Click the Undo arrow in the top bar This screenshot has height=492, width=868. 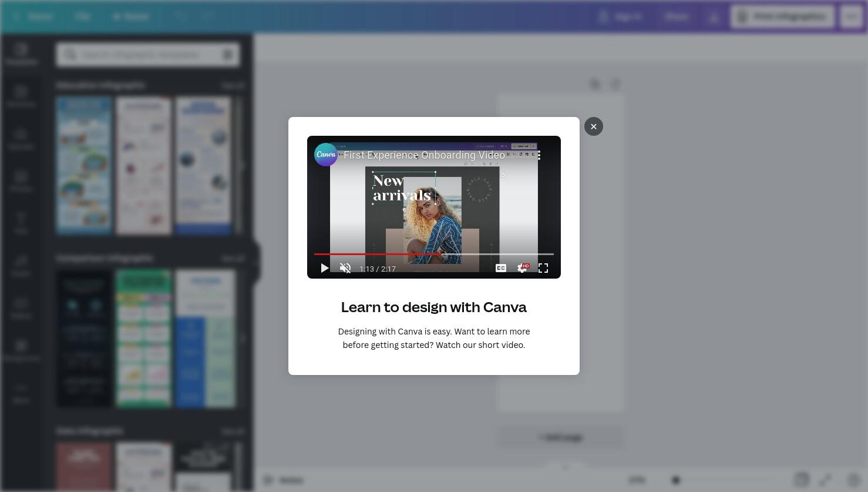pos(180,16)
